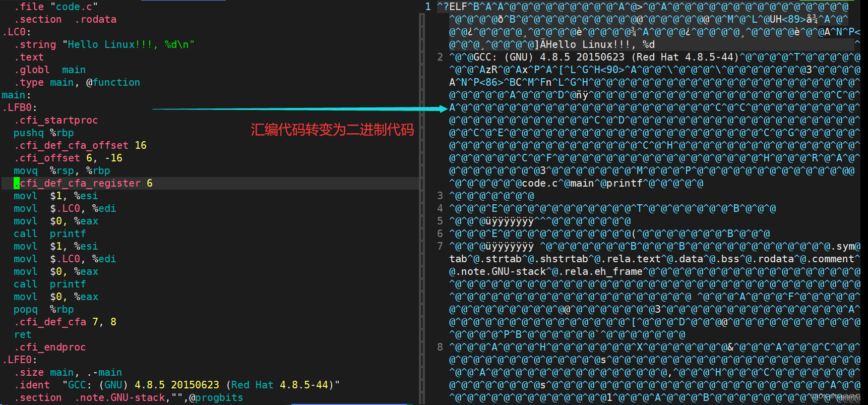868x405 pixels.
Task: Click the '.file "code.c"' line
Action: tap(56, 7)
